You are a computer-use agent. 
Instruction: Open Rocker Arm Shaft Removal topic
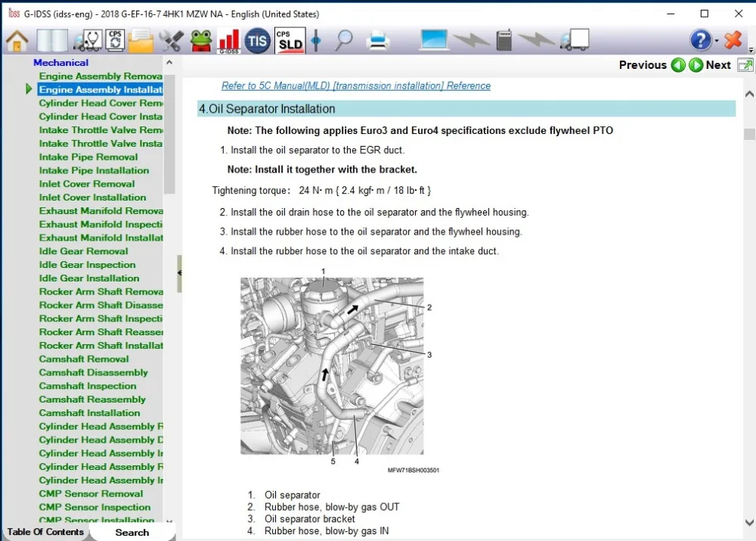(x=101, y=291)
